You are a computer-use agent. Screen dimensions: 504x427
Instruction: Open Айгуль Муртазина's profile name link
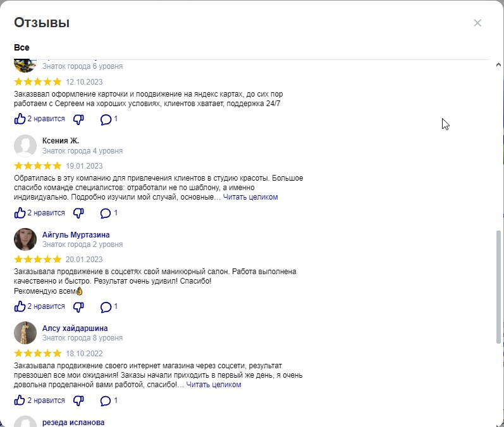pyautogui.click(x=75, y=235)
